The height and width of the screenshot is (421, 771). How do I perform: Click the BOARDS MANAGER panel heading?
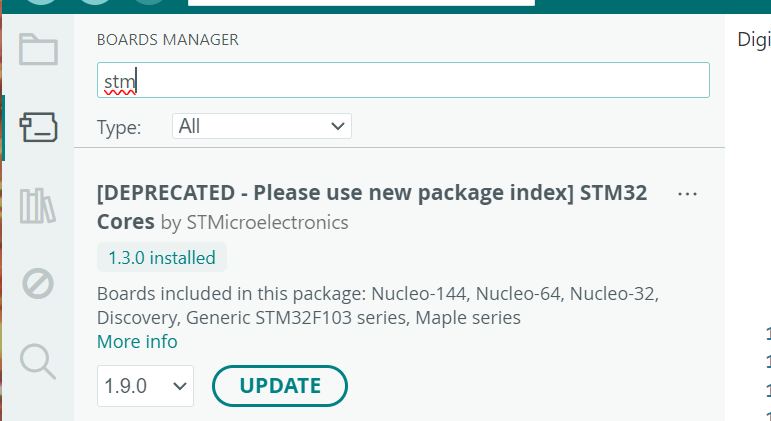pyautogui.click(x=167, y=40)
